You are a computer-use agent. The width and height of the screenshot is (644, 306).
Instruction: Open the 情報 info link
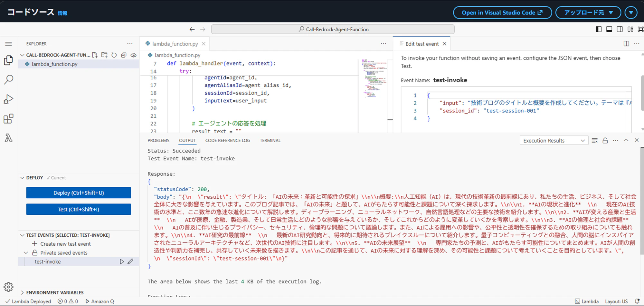[x=62, y=13]
